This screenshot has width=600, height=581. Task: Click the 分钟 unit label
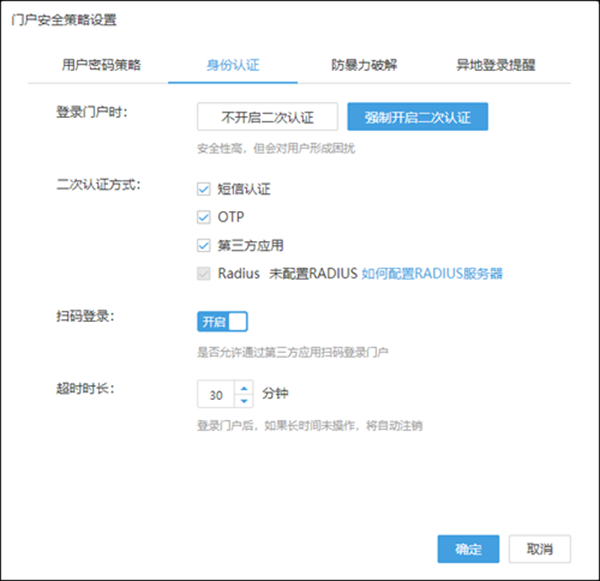tap(275, 395)
